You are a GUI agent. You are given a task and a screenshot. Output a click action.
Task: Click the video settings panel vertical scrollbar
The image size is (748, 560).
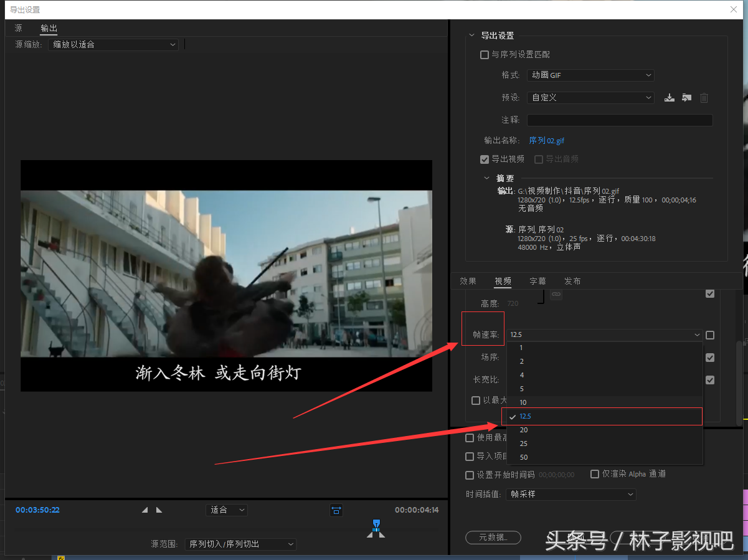point(739,383)
